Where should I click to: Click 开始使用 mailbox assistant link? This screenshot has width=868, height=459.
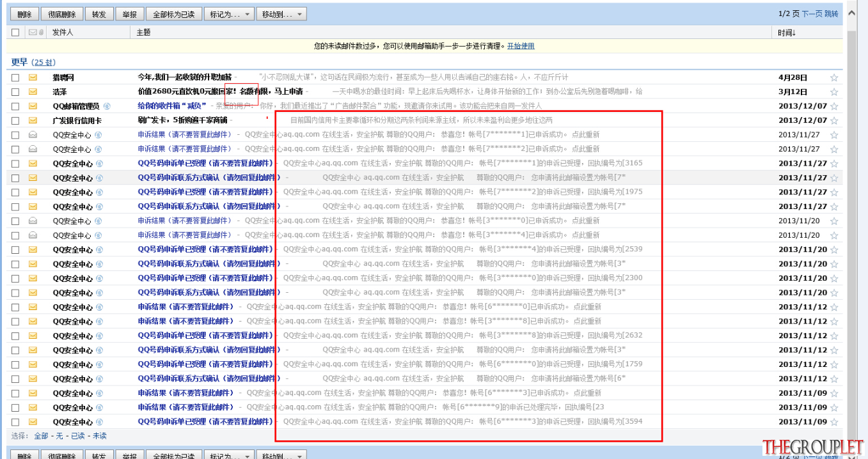(x=521, y=46)
